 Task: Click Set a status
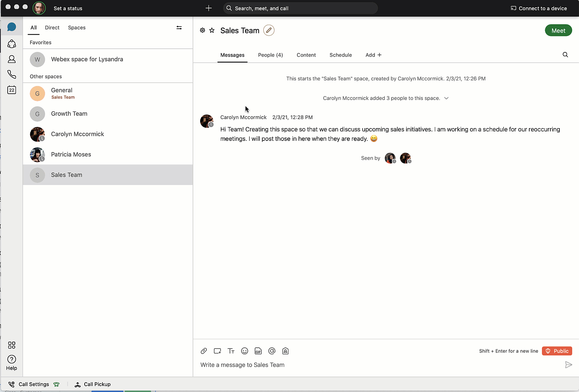pos(68,8)
